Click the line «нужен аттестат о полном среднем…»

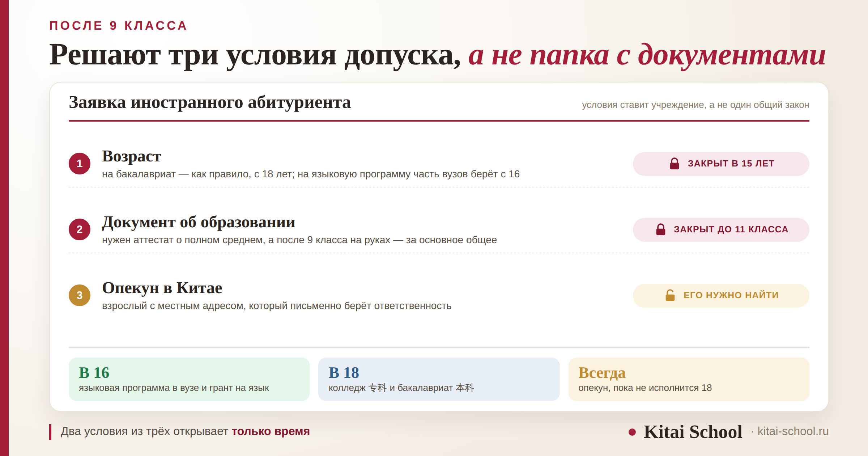point(299,240)
